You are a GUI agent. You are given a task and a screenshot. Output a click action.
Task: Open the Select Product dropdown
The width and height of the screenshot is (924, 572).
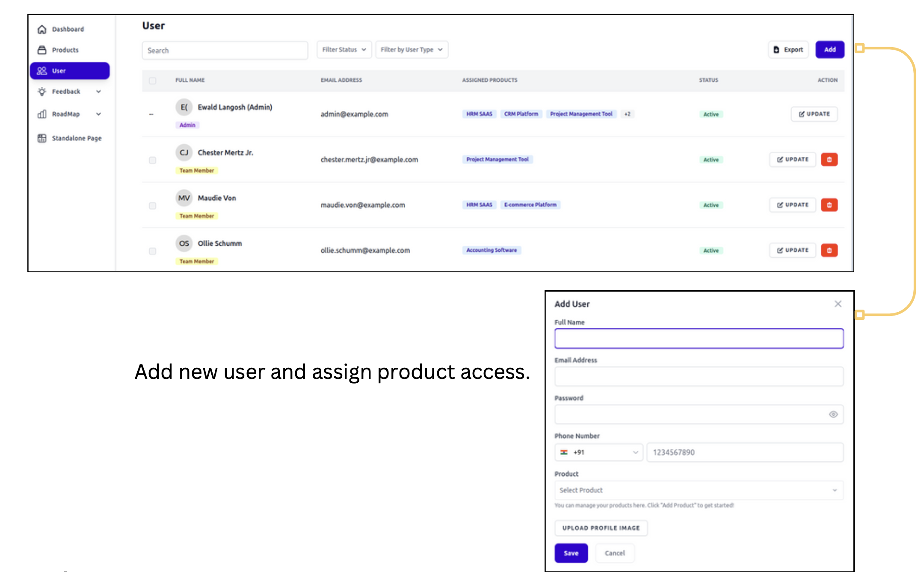point(699,490)
